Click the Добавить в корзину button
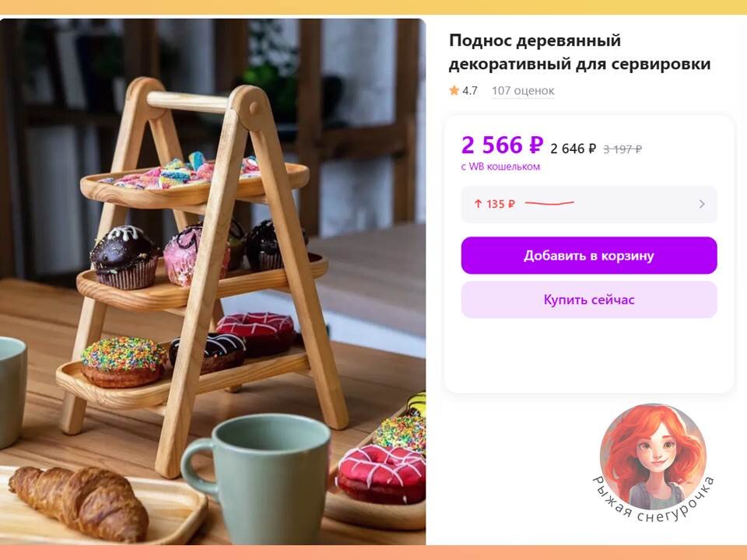747x560 pixels. [x=589, y=255]
